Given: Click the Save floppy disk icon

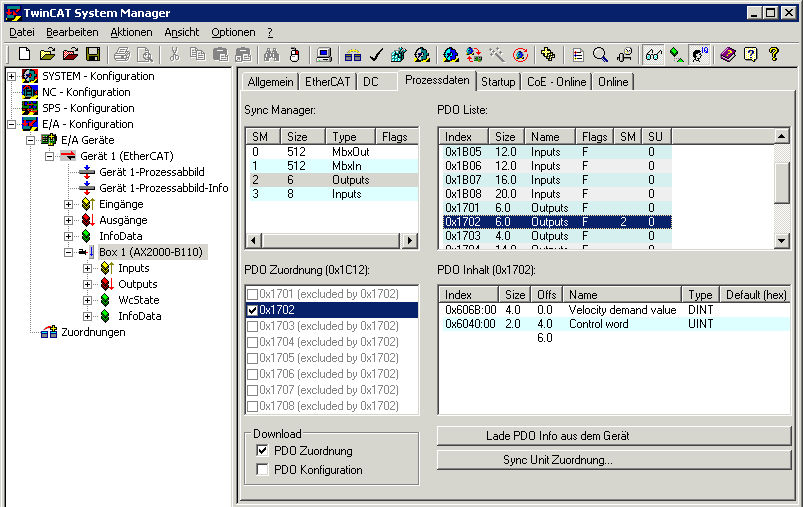Looking at the screenshot, I should click(93, 54).
